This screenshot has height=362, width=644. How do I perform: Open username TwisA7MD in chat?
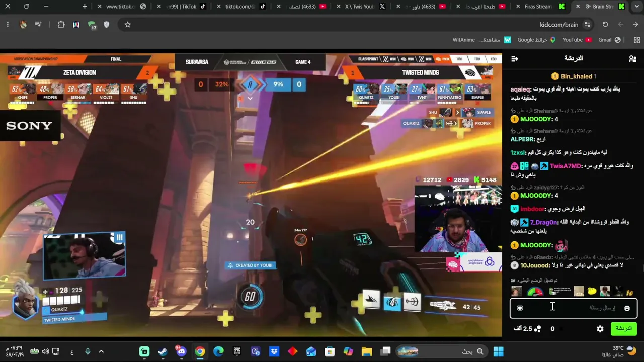pos(566,166)
